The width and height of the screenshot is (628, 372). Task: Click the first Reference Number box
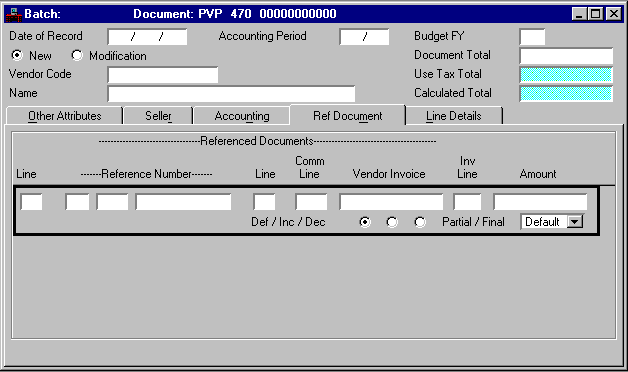pos(77,202)
